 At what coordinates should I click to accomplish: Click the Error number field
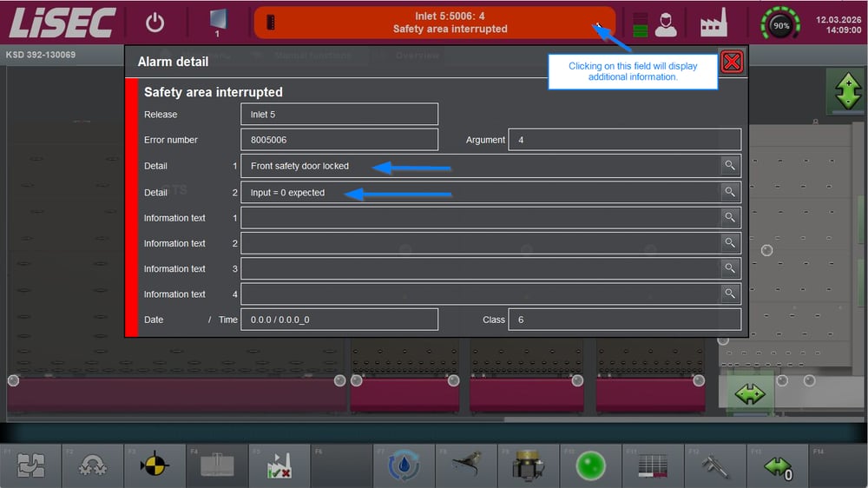(339, 140)
